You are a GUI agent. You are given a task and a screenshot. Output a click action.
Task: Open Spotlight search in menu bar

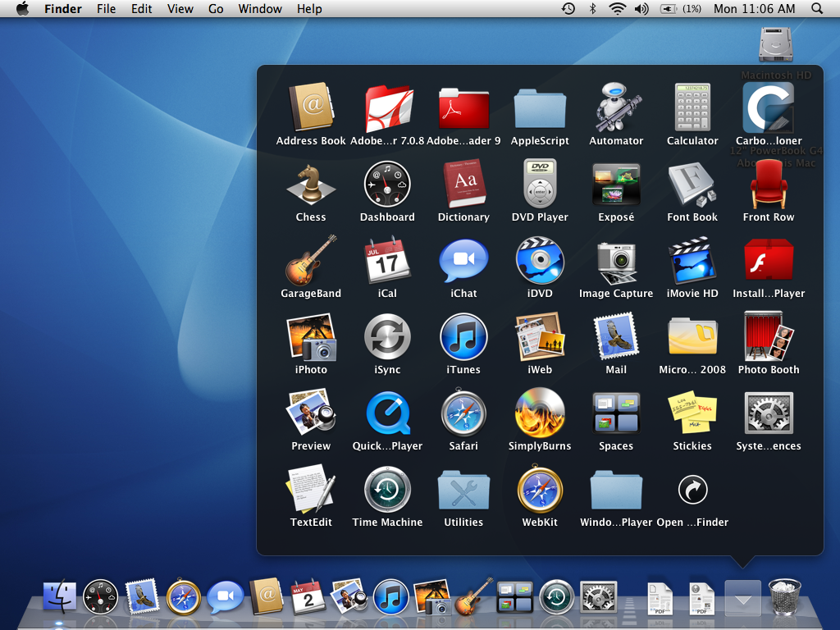(817, 8)
